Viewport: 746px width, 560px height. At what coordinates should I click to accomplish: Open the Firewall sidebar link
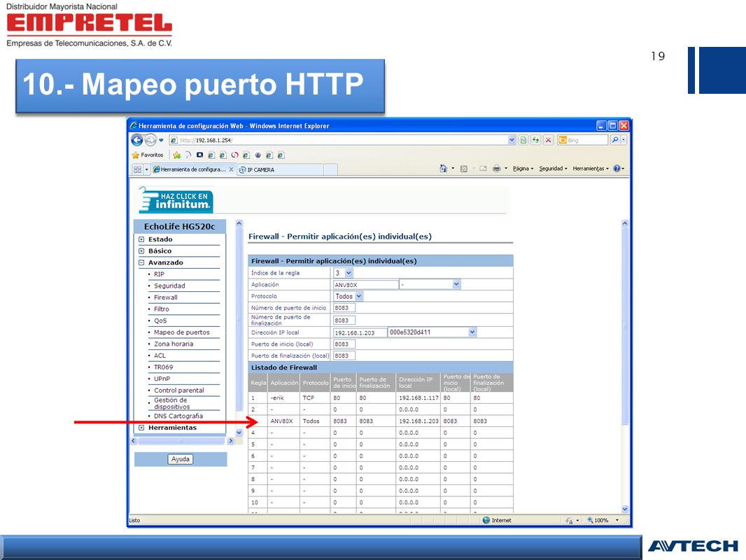[166, 297]
